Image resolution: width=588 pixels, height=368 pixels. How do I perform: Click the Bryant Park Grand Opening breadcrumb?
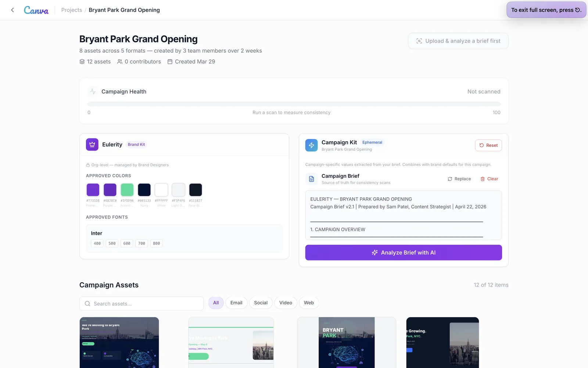pos(124,10)
